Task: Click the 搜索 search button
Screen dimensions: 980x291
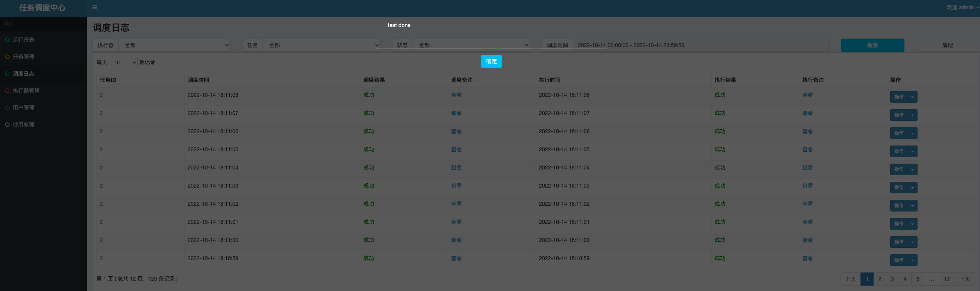Action: pos(872,45)
